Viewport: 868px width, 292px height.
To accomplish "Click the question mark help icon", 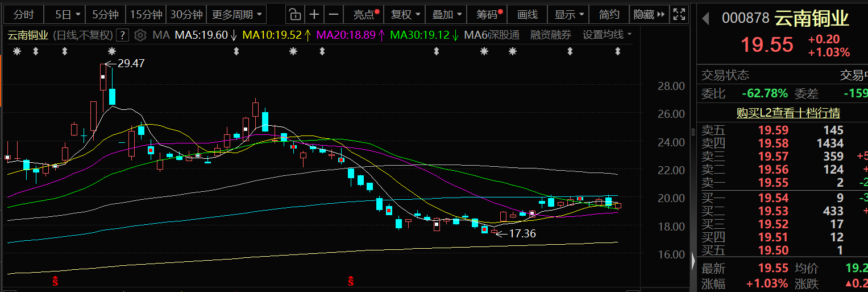I will point(122,35).
